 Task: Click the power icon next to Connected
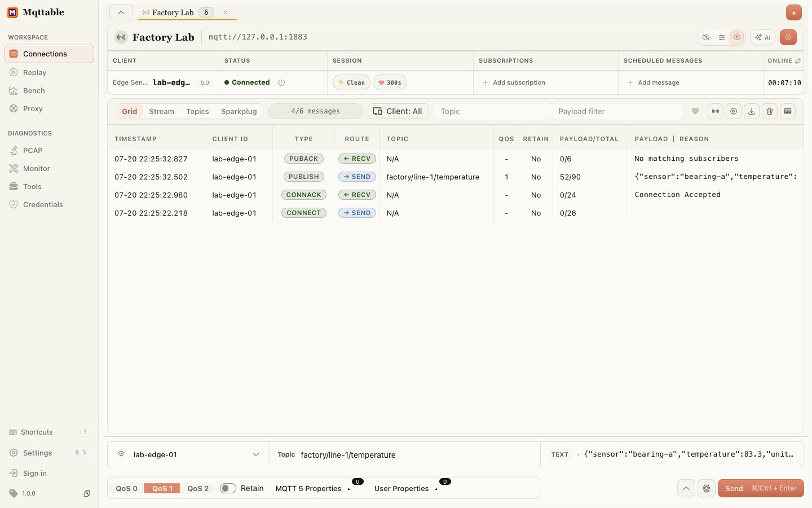tap(281, 82)
